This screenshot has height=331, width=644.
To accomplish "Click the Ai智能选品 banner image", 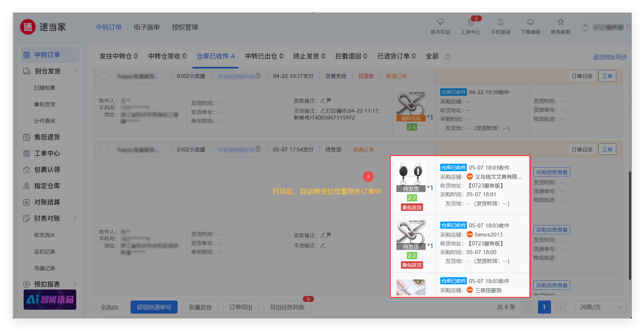I will point(50,299).
